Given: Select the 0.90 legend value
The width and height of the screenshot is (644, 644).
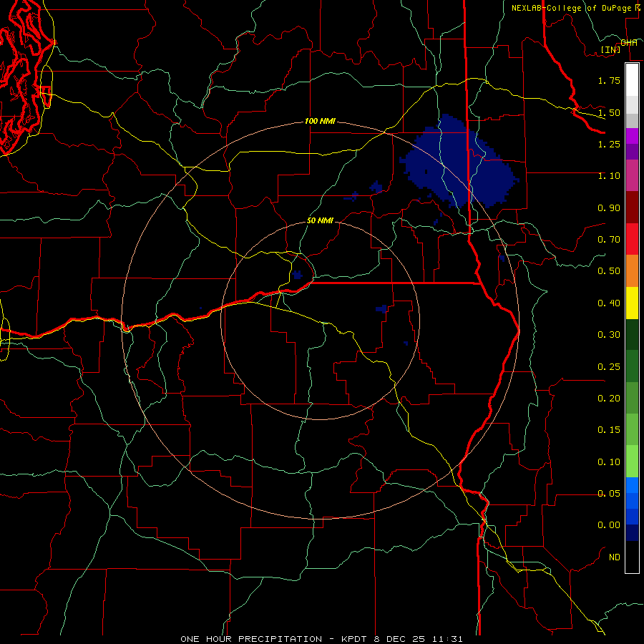Looking at the screenshot, I should tap(609, 208).
